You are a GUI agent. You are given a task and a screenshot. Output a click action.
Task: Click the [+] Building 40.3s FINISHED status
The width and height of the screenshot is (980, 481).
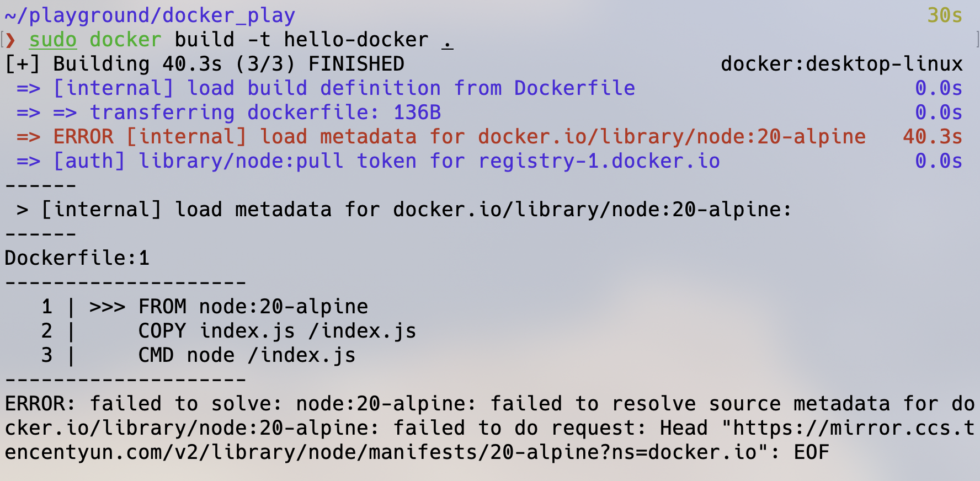click(x=204, y=64)
